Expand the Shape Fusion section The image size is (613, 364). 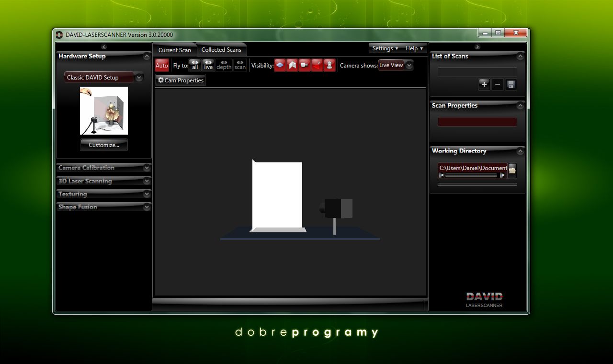point(104,207)
